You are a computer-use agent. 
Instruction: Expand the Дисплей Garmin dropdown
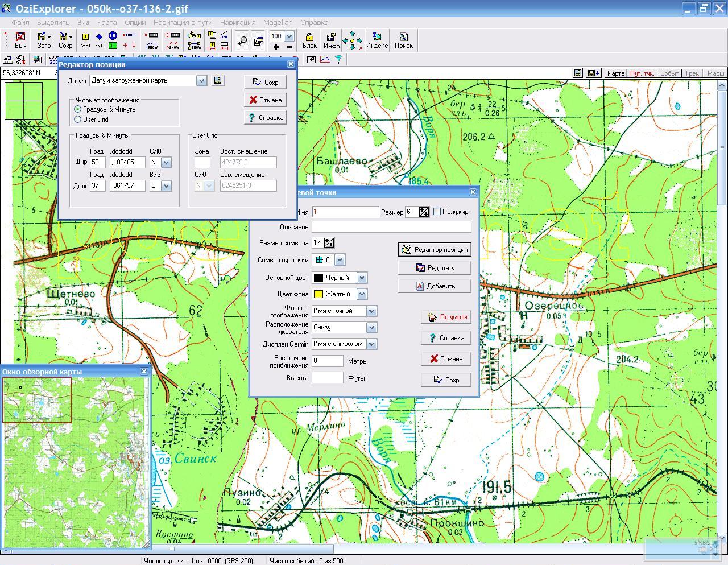tap(371, 344)
